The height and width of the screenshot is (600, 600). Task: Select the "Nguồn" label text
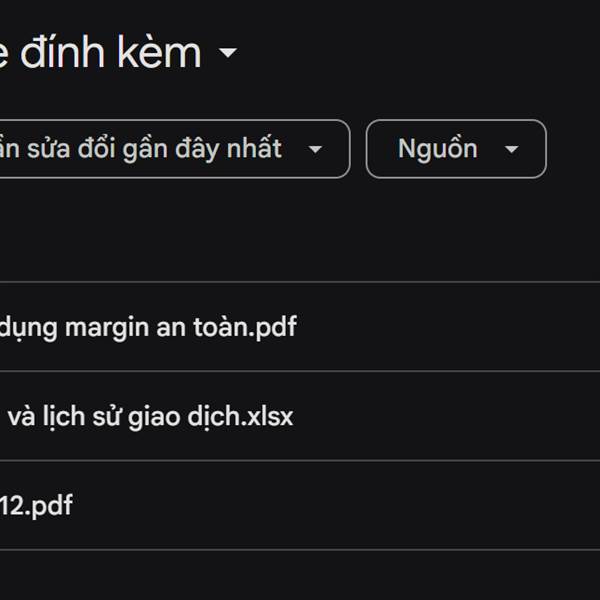437,149
